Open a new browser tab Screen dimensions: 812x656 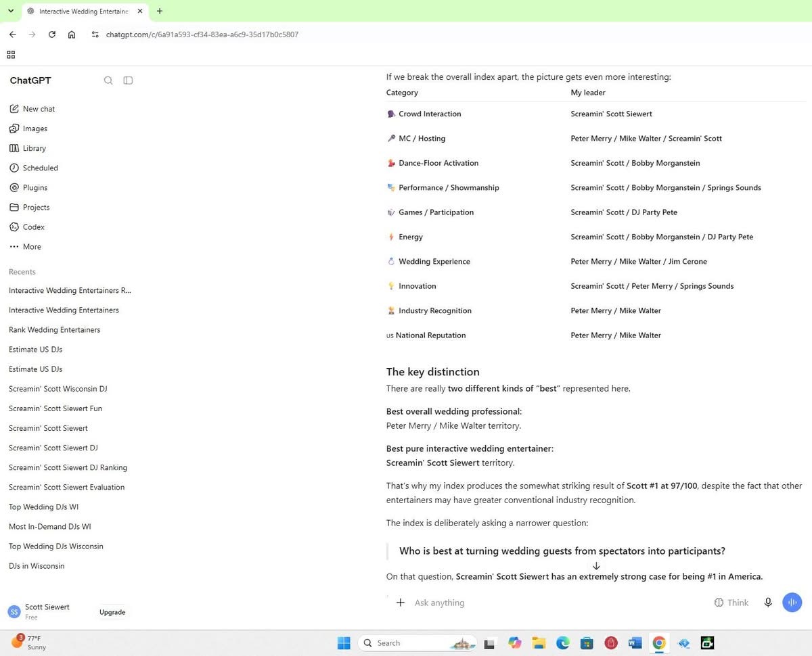tap(160, 11)
